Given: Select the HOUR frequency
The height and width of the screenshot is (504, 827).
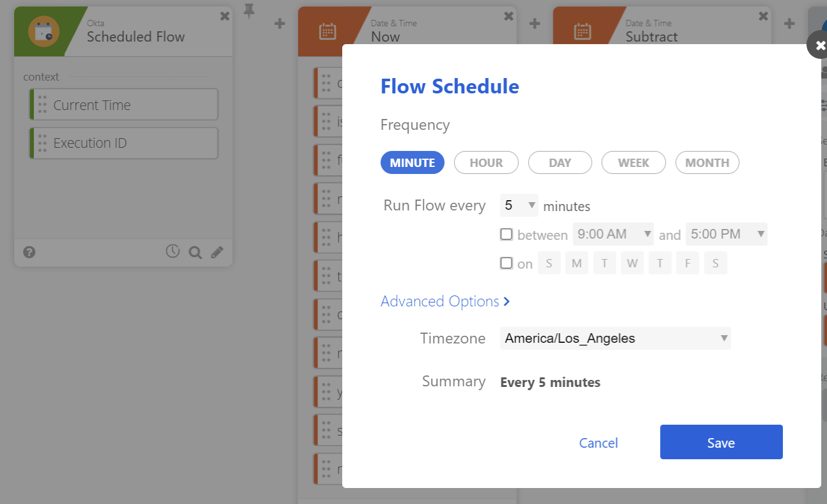Looking at the screenshot, I should tap(486, 162).
